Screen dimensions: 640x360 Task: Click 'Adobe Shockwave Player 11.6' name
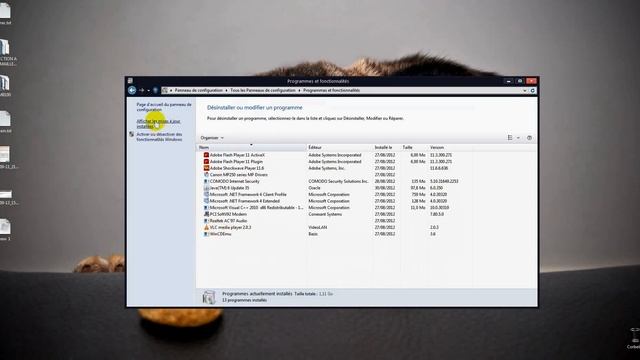coord(237,168)
